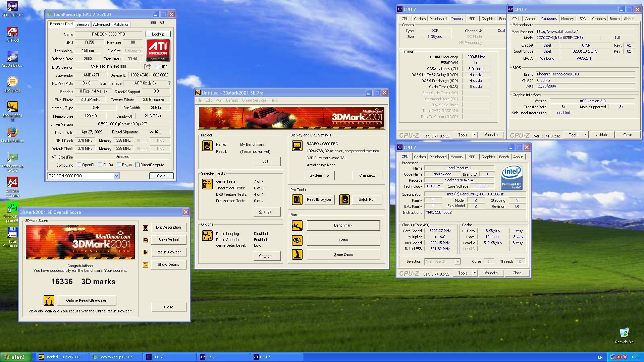Click the ResultBrowser magnifier icon
This screenshot has width=644, height=362.
click(x=297, y=200)
